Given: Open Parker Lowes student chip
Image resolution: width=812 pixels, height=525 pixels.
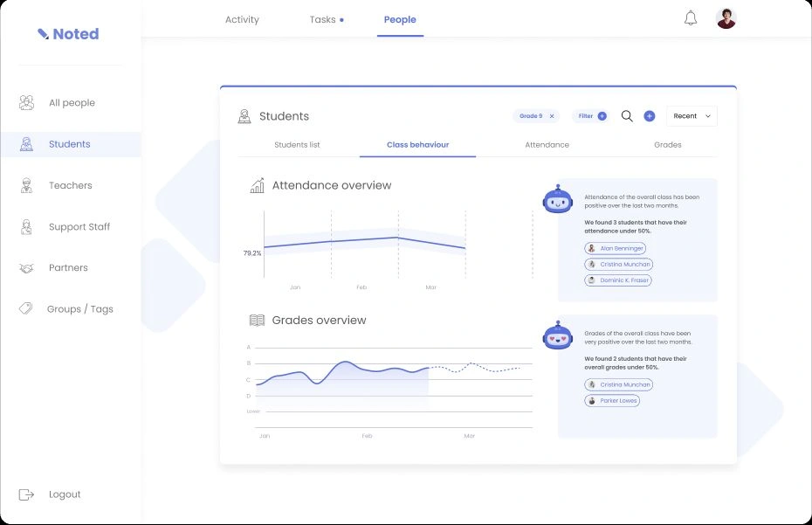Looking at the screenshot, I should coord(612,401).
